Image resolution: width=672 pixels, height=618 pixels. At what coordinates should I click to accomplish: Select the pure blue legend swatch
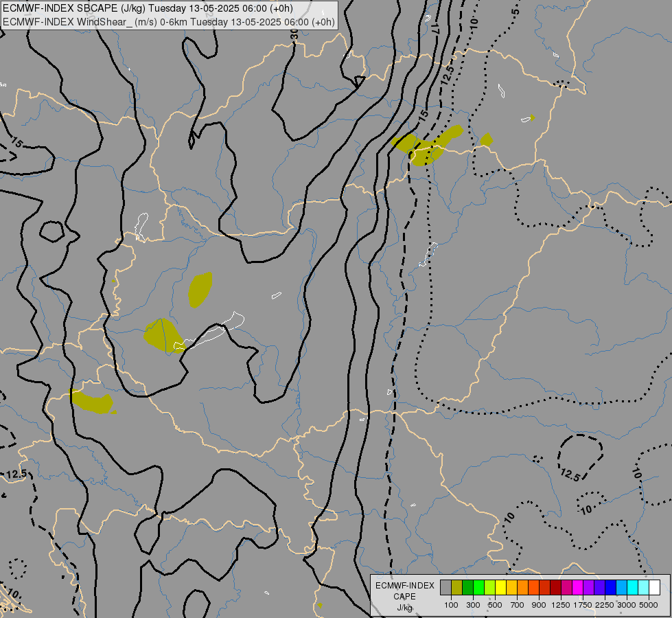(x=611, y=587)
